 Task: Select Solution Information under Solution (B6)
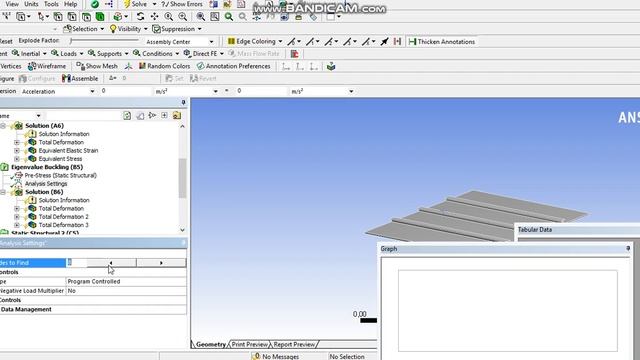tap(64, 200)
